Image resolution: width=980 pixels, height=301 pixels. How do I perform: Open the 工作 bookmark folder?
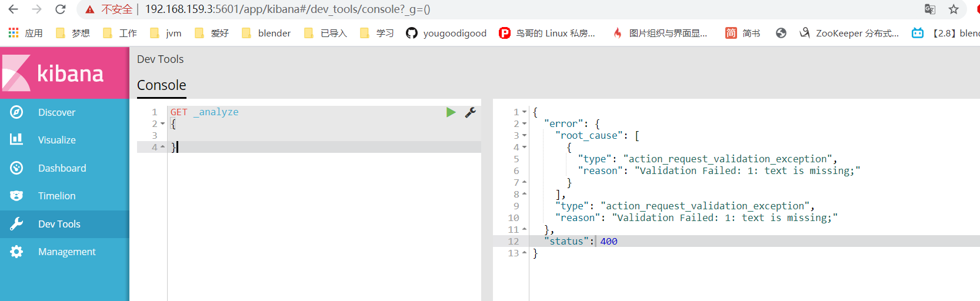point(120,33)
